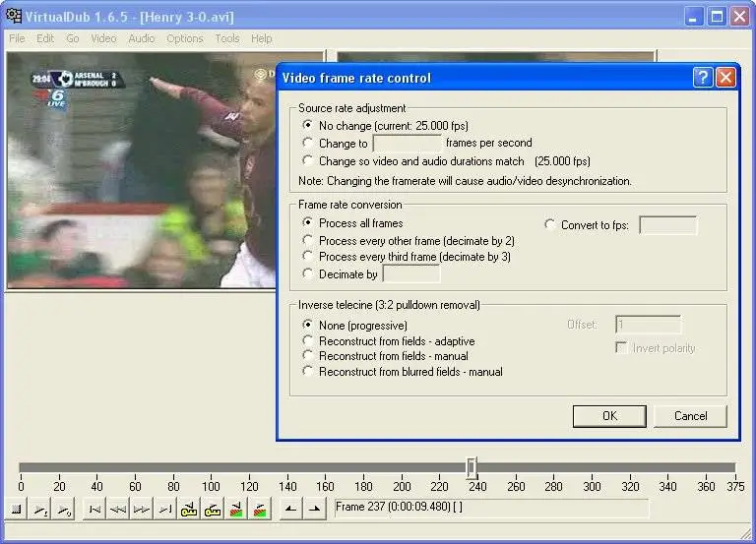
Task: Open the Edit menu
Action: (x=45, y=38)
